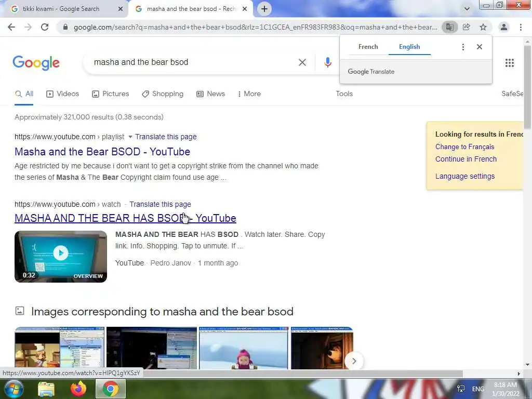Switch to the tikki kwami Google Search tab

[x=61, y=9]
